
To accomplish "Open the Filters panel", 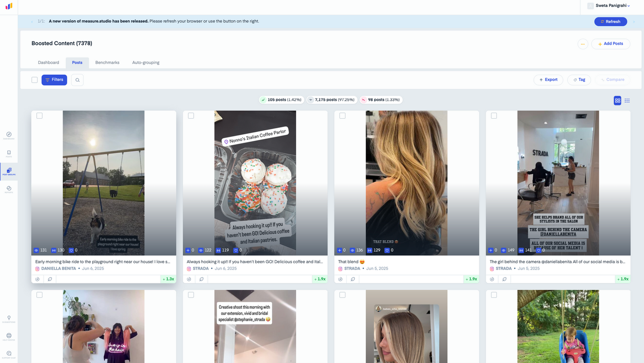I will pyautogui.click(x=54, y=80).
